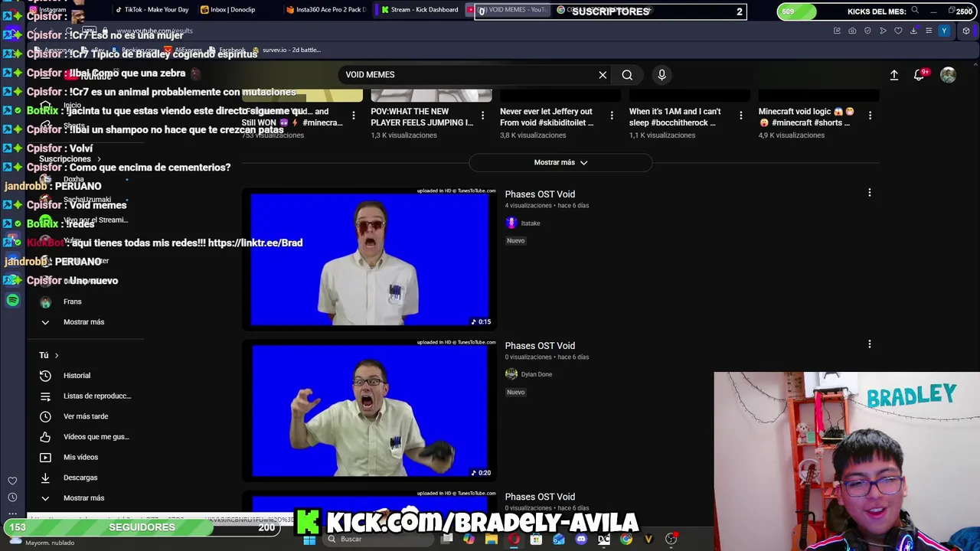The height and width of the screenshot is (551, 980).
Task: Open Discord from the taskbar
Action: pos(581,540)
